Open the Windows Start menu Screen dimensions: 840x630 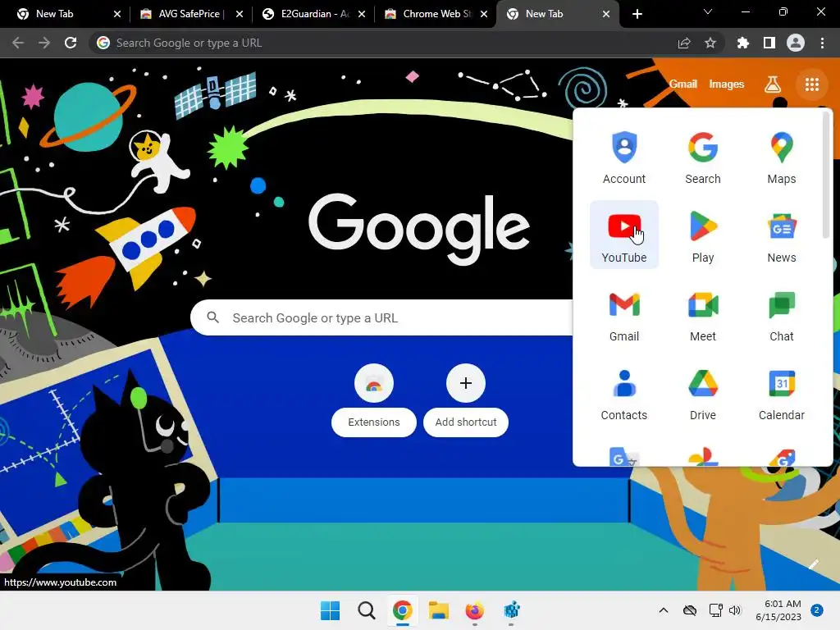pyautogui.click(x=330, y=610)
